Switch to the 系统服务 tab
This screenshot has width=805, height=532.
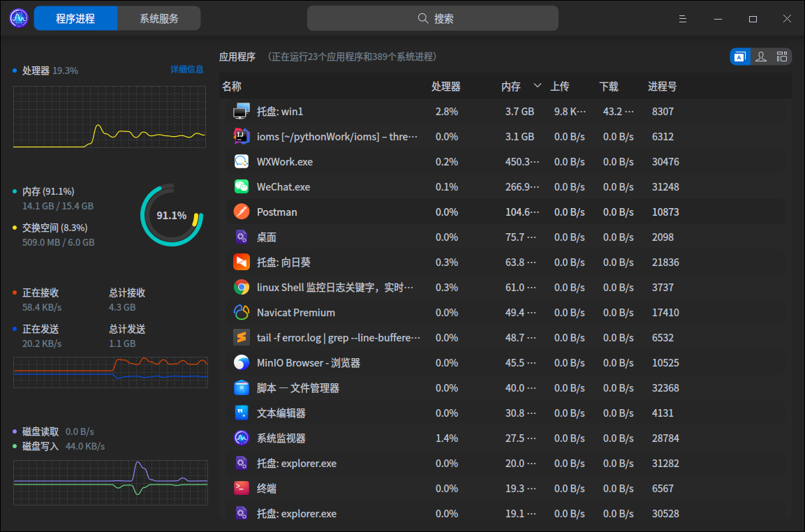[159, 18]
